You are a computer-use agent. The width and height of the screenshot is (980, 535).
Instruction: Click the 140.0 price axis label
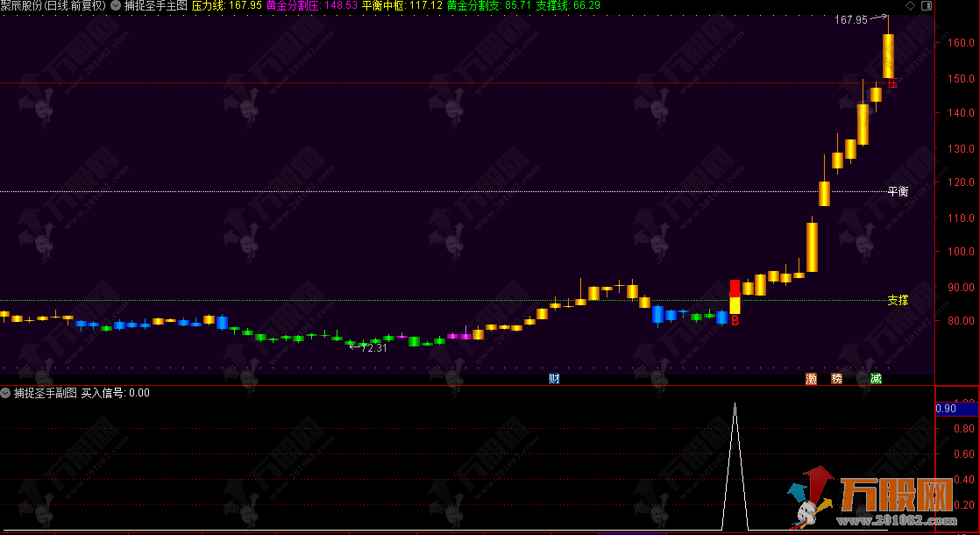[x=961, y=112]
